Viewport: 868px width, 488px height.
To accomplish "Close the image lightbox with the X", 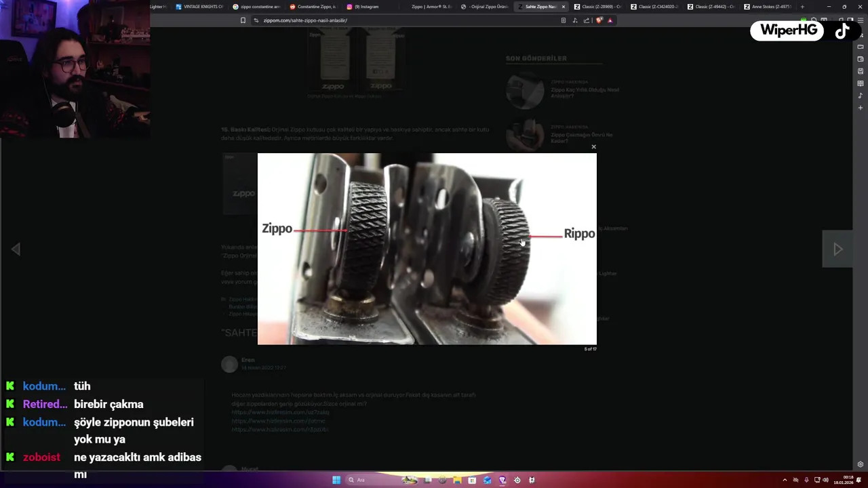I will pos(593,146).
